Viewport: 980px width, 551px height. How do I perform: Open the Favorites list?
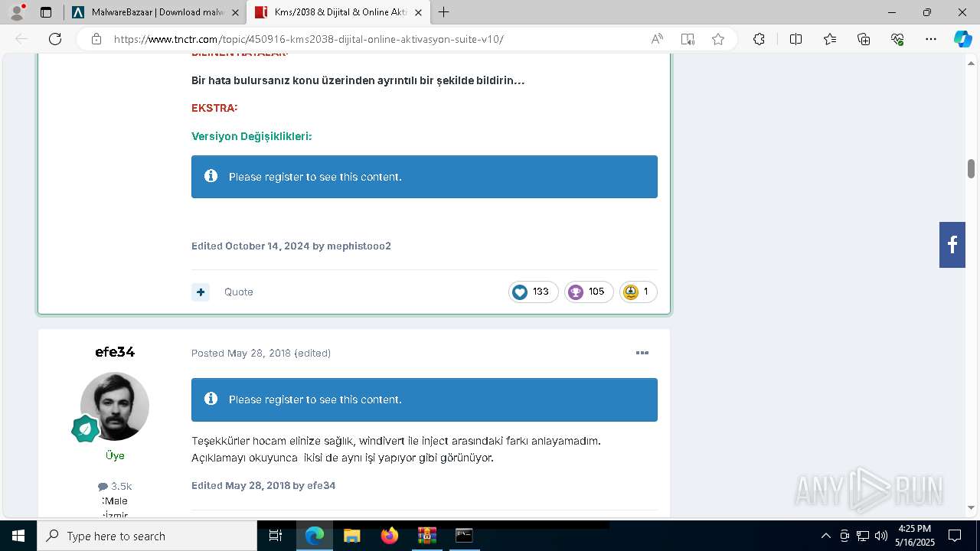click(830, 39)
